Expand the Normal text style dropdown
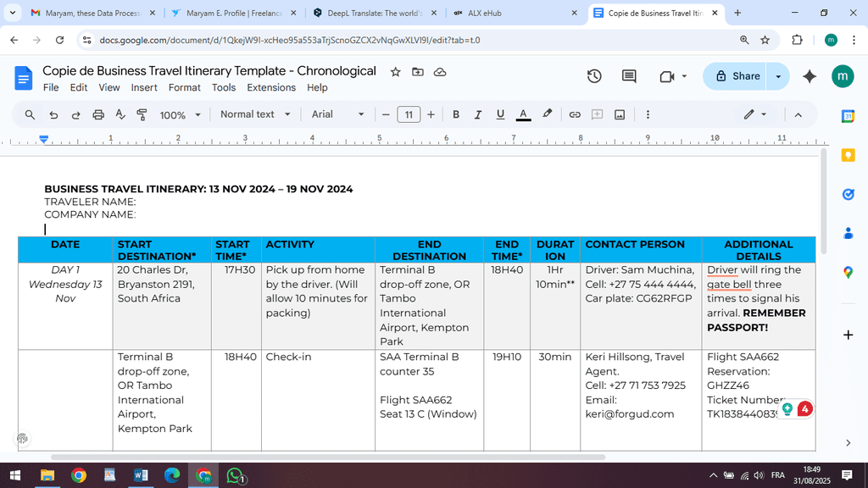This screenshot has height=488, width=868. 255,114
